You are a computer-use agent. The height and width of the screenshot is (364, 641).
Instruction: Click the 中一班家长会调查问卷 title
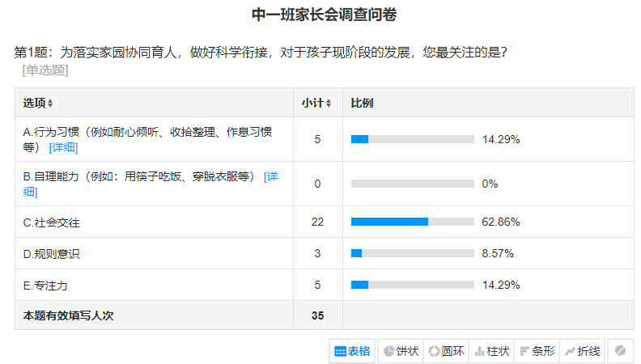pos(325,15)
